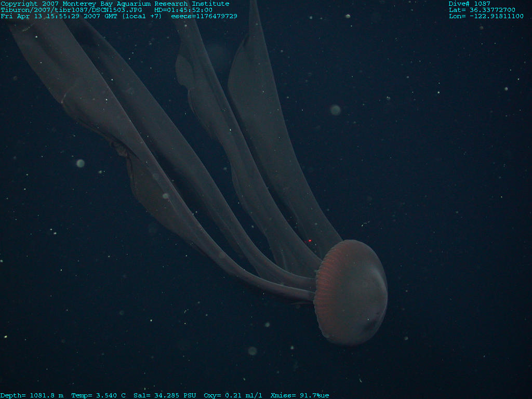Select the Lat= 36.33772700 readout
This screenshot has width=532, height=399.
482,10
